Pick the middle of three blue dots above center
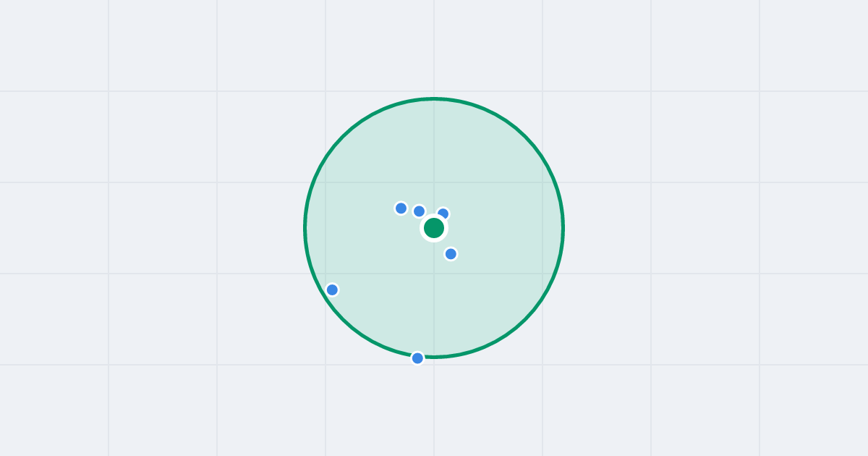Viewport: 868px width, 456px height. tap(419, 211)
